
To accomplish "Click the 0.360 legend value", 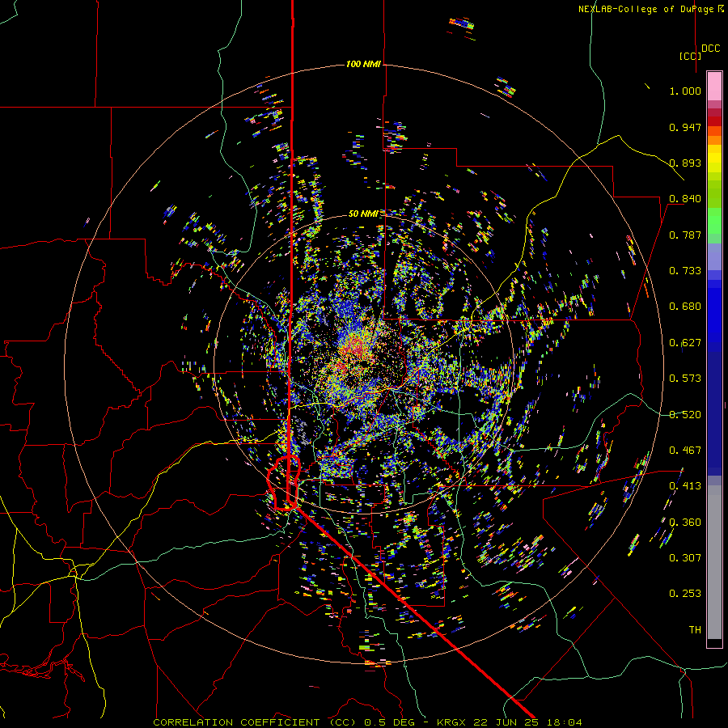I will point(685,523).
